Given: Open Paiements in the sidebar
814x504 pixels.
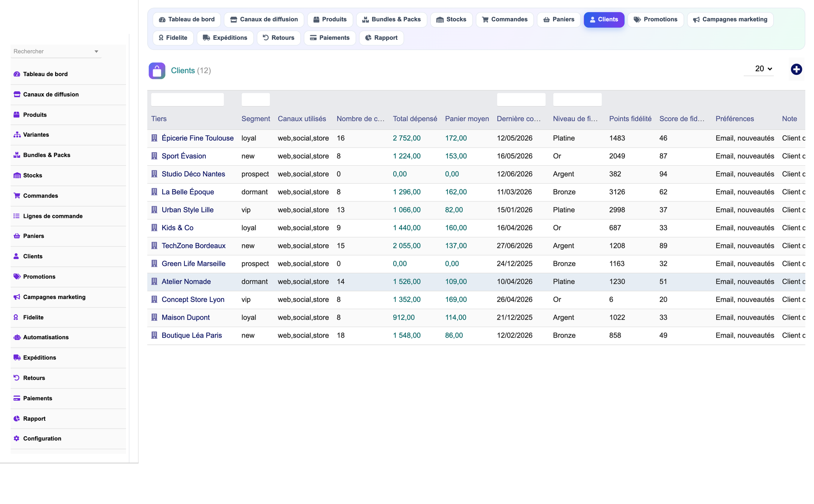Looking at the screenshot, I should (68, 399).
